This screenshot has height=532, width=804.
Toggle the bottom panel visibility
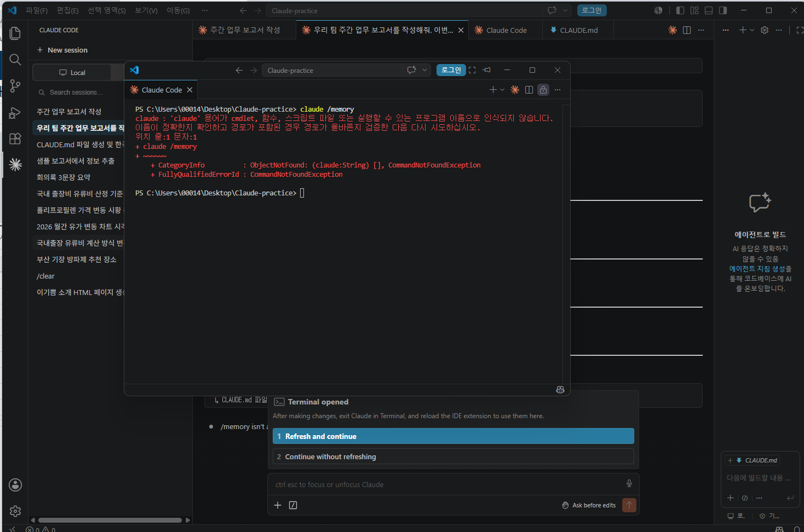coord(709,10)
